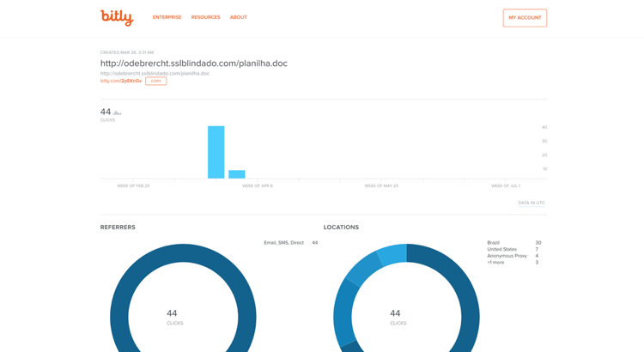Viewport: 644px width, 352px height.
Task: Expand the '+1 more' locations entry
Action: pyautogui.click(x=495, y=263)
